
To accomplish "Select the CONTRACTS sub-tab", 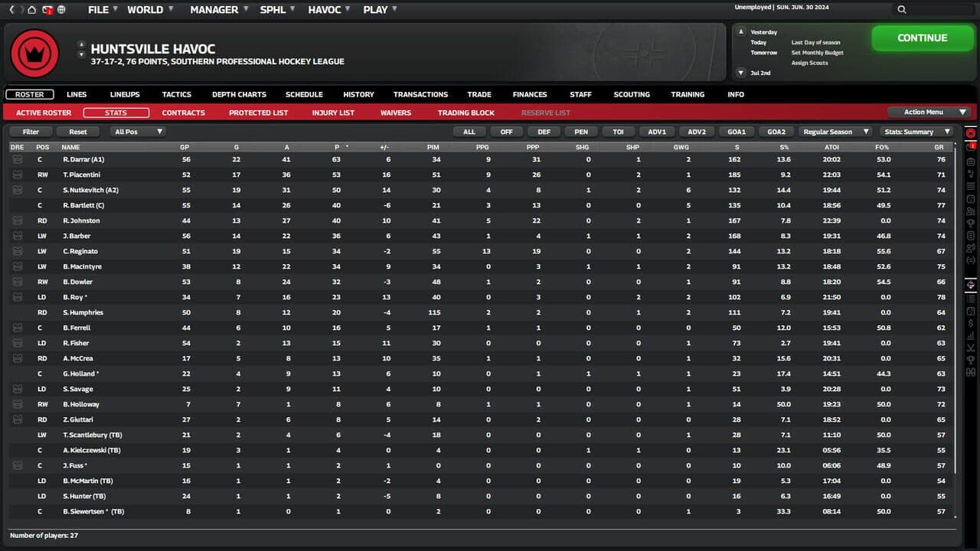I will coord(184,112).
